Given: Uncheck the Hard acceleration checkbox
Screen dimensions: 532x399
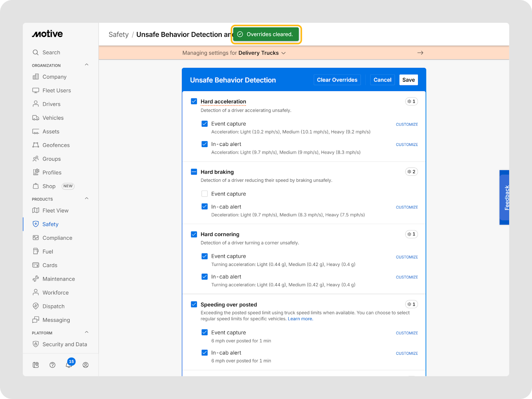Looking at the screenshot, I should (x=194, y=101).
